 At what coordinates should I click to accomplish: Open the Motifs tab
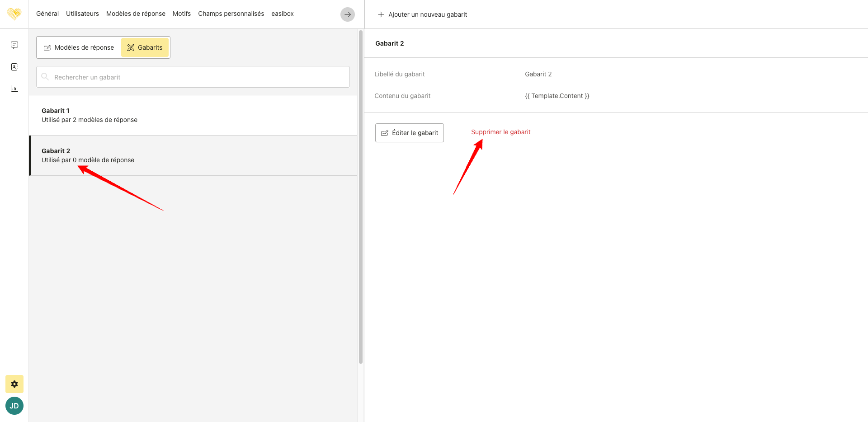(x=182, y=14)
